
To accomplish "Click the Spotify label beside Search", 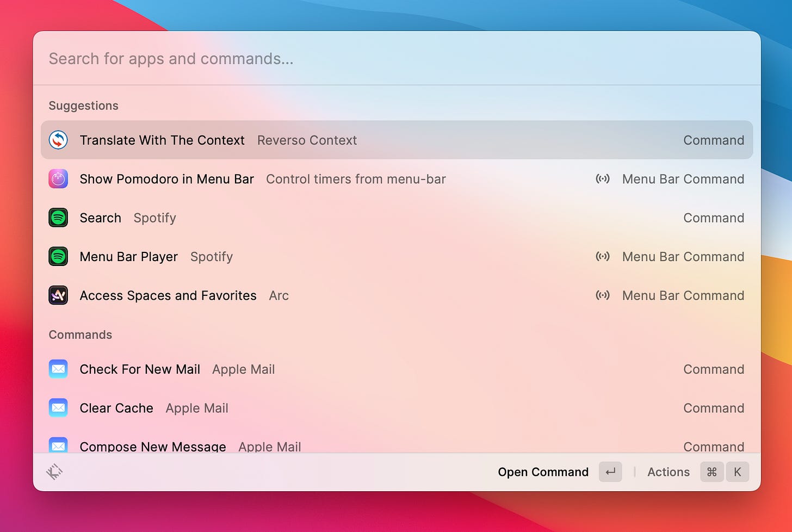I will tap(154, 218).
